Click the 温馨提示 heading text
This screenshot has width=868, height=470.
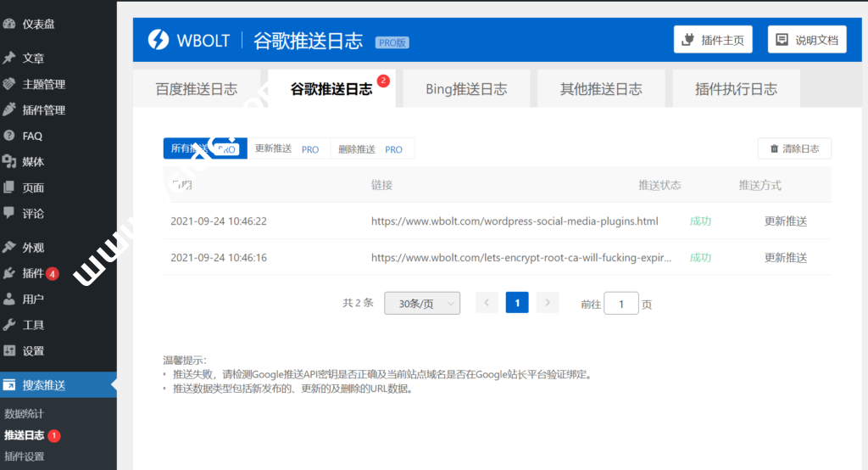pos(184,361)
